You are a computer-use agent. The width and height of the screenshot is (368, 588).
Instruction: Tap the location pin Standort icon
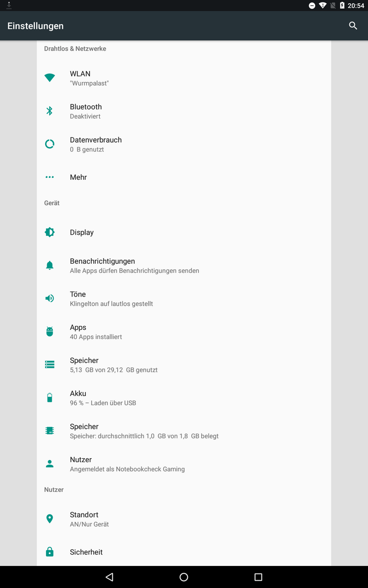coord(50,519)
